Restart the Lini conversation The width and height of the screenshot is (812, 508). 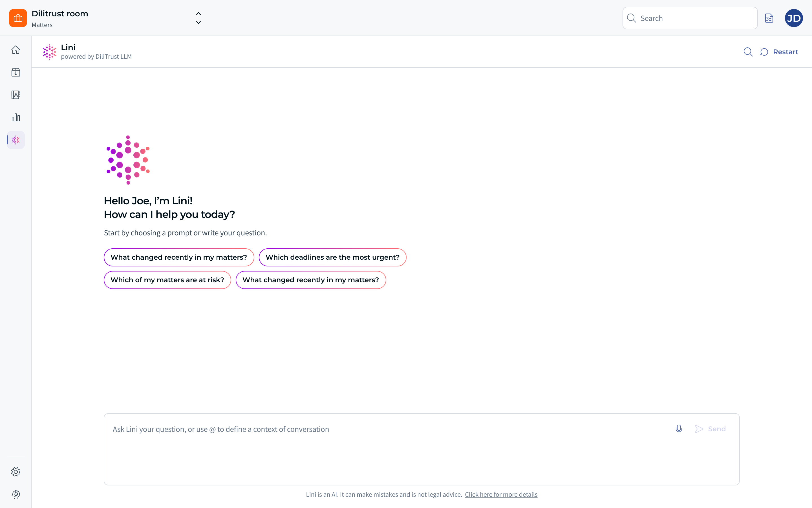coord(779,52)
